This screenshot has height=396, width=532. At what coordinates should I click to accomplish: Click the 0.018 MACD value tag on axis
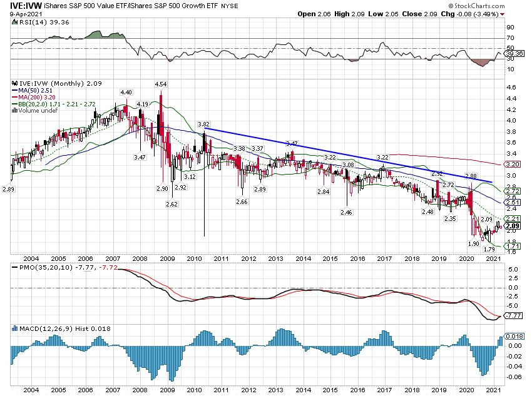click(x=514, y=337)
